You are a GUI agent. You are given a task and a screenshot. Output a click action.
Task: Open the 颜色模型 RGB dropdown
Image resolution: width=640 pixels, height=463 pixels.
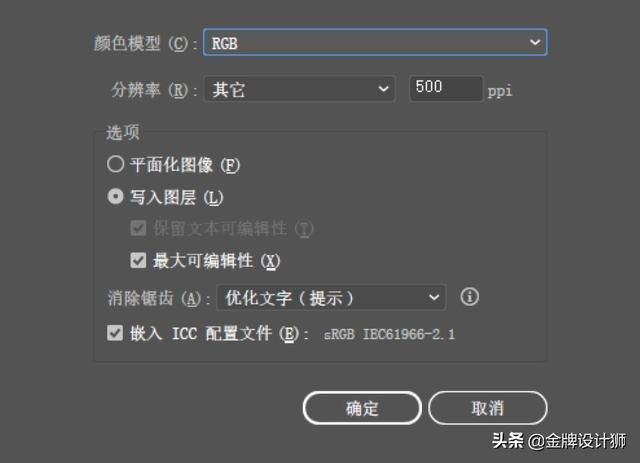tap(375, 42)
